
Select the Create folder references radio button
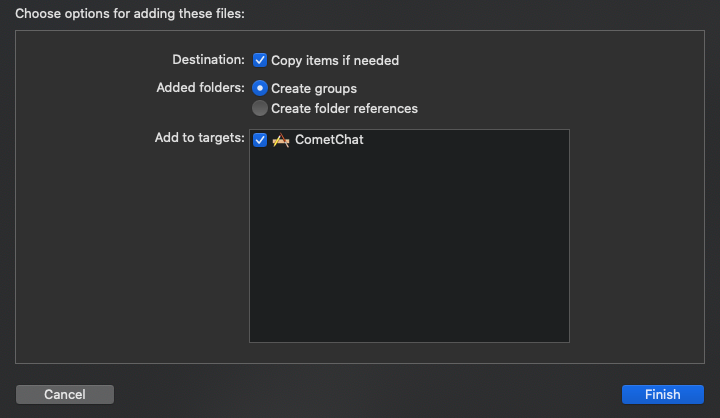pyautogui.click(x=260, y=108)
